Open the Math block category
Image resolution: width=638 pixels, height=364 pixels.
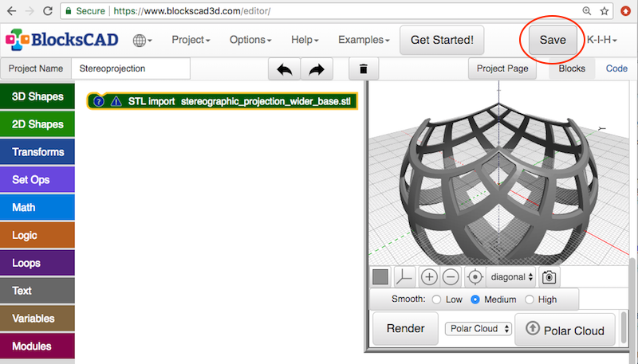tap(37, 207)
